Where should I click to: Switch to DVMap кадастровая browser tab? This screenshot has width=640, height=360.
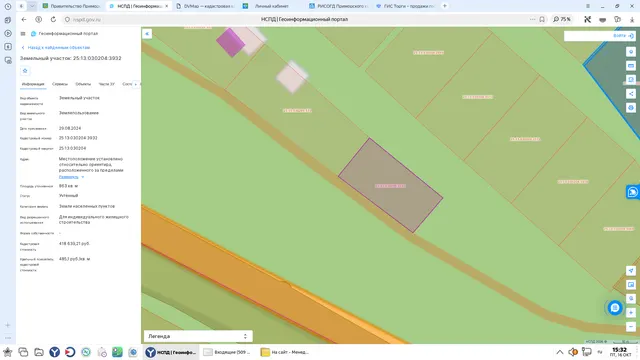(x=206, y=6)
